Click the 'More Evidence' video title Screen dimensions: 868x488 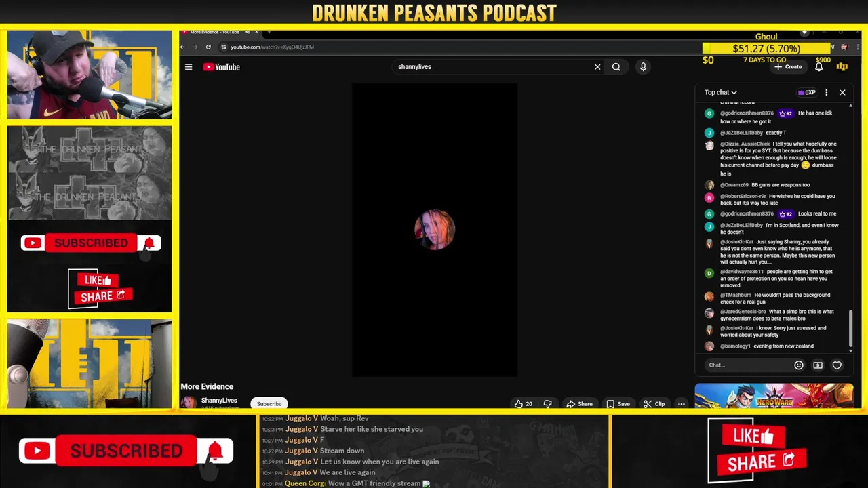[207, 386]
